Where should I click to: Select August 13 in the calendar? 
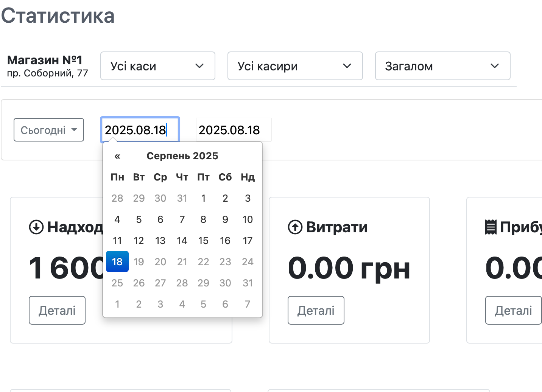[160, 240]
